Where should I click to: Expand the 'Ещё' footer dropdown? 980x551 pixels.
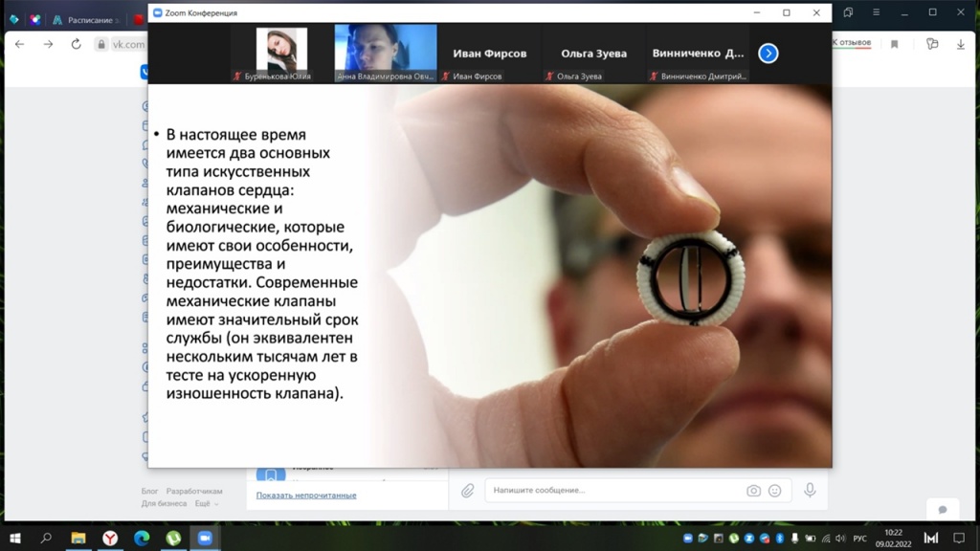[x=206, y=503]
